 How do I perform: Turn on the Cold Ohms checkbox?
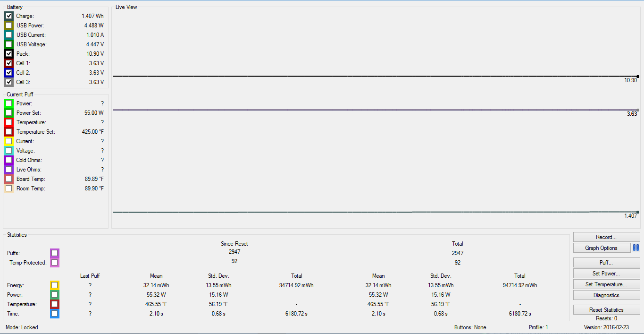9,160
